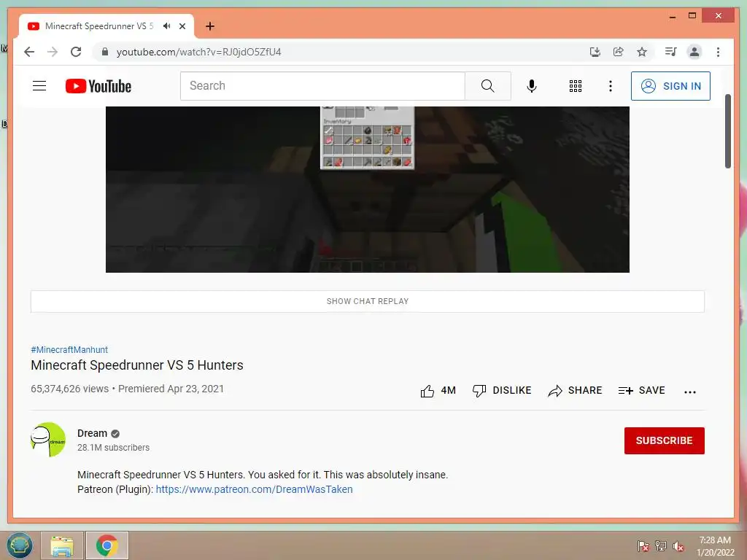Image resolution: width=747 pixels, height=560 pixels.
Task: Open a new browser tab
Action: click(210, 26)
